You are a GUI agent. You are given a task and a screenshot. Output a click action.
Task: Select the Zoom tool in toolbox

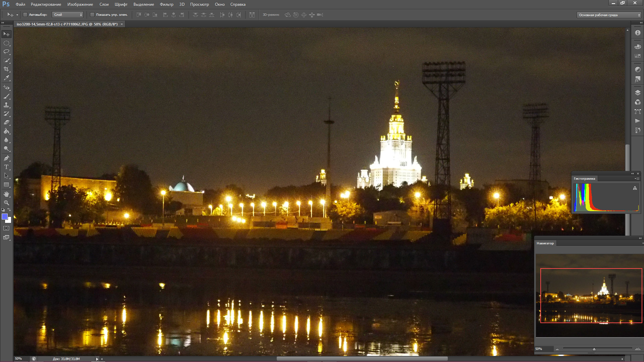6,203
